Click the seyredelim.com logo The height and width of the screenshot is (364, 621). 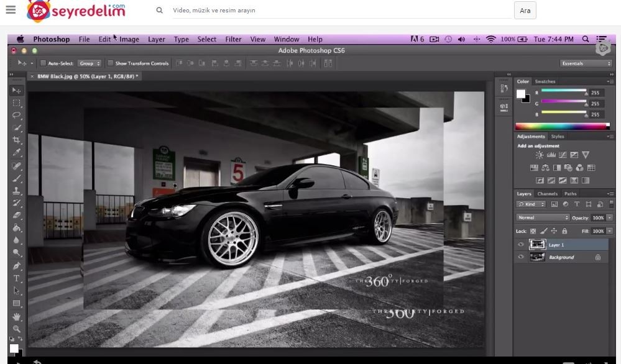coord(75,10)
